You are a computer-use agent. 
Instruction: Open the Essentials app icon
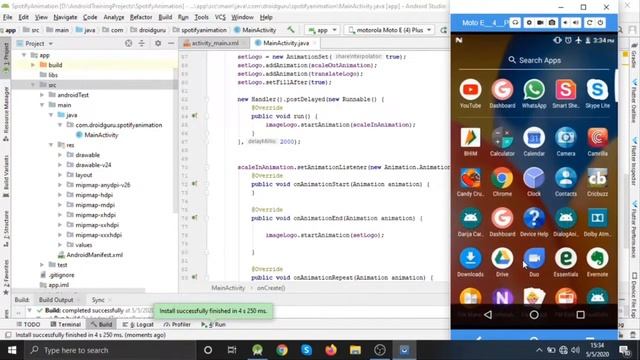(x=566, y=258)
